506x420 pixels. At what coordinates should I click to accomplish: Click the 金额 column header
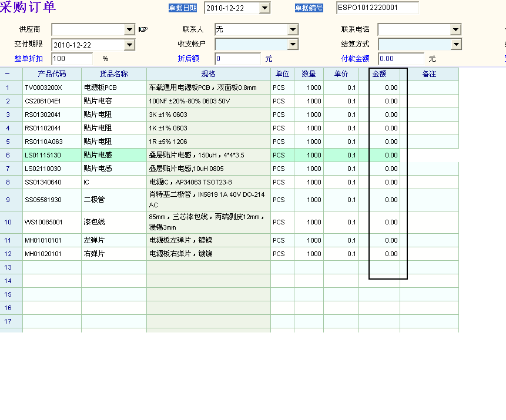click(379, 74)
